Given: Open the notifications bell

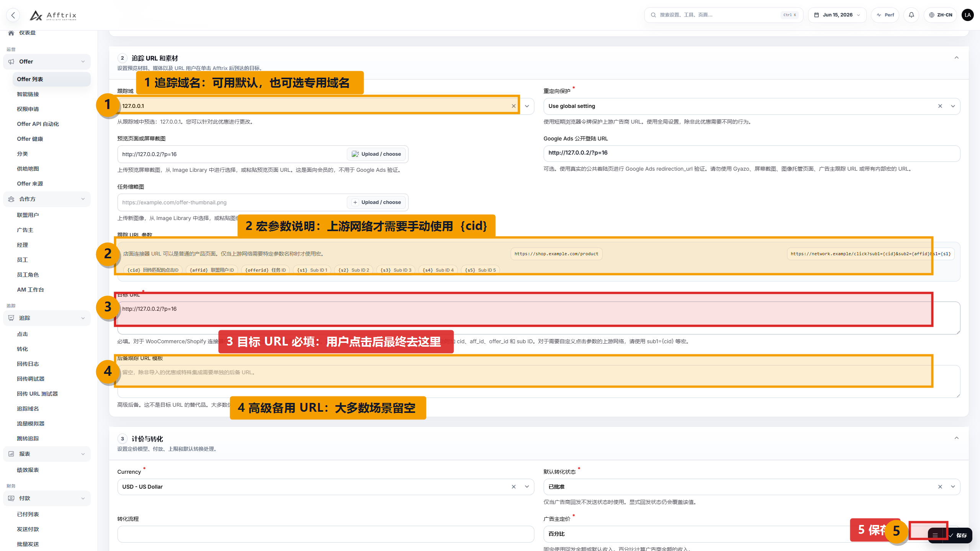Looking at the screenshot, I should coord(911,15).
